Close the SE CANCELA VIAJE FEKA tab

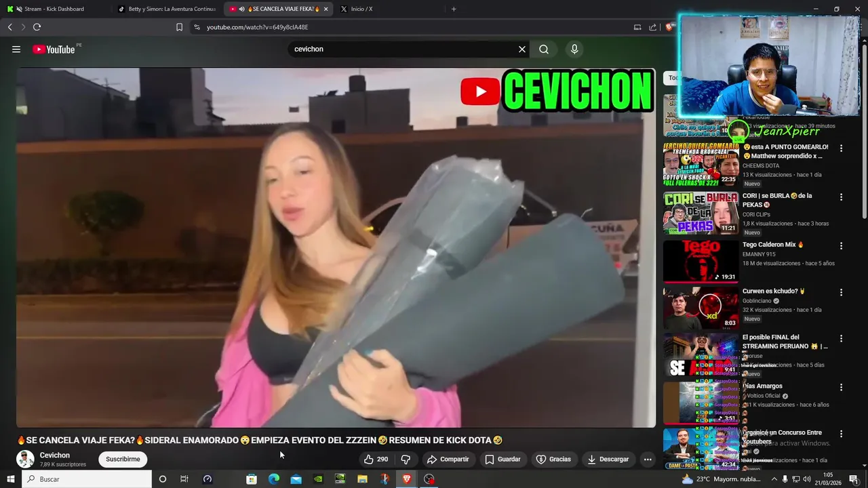tap(326, 9)
